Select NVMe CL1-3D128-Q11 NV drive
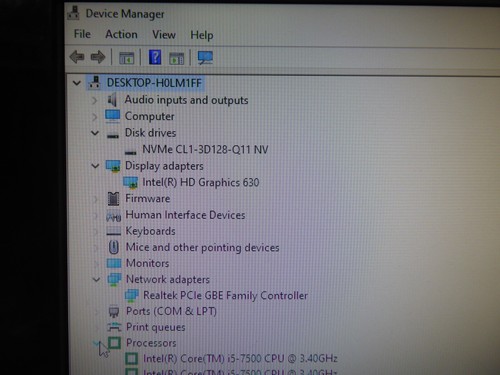Image resolution: width=500 pixels, height=375 pixels. click(205, 149)
